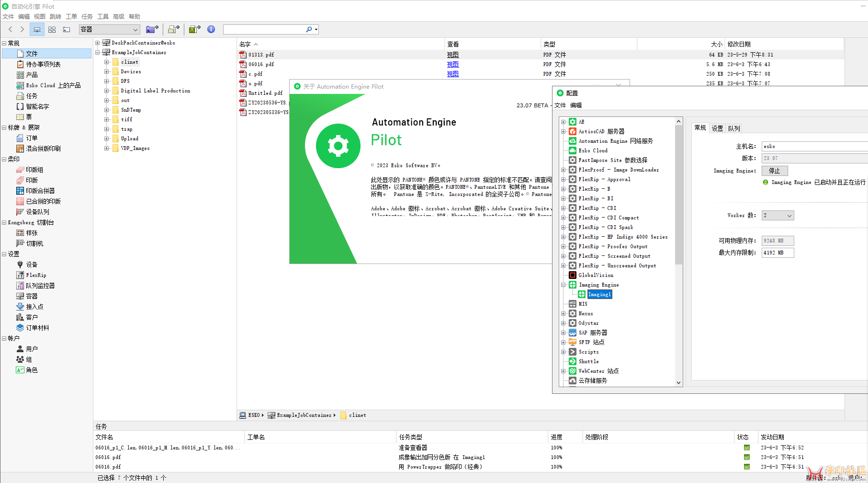Switch to the 队列 tab in 配置
This screenshot has height=483, width=868.
[734, 128]
